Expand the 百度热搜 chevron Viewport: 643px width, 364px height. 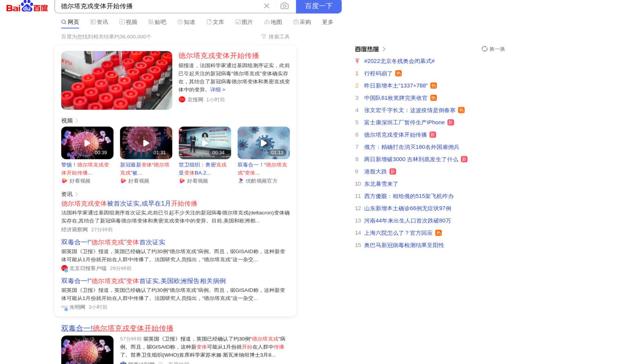(x=384, y=49)
